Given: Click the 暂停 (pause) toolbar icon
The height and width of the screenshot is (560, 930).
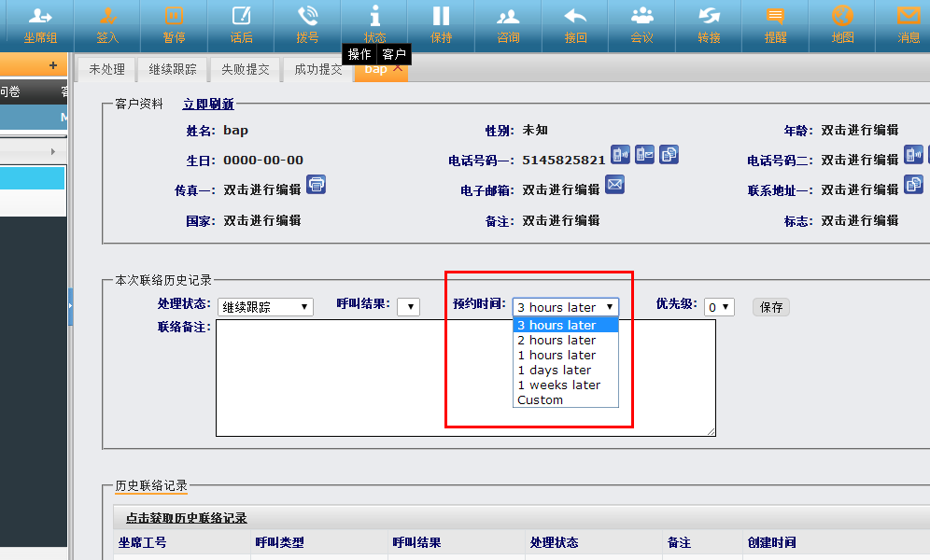Looking at the screenshot, I should pos(174,24).
